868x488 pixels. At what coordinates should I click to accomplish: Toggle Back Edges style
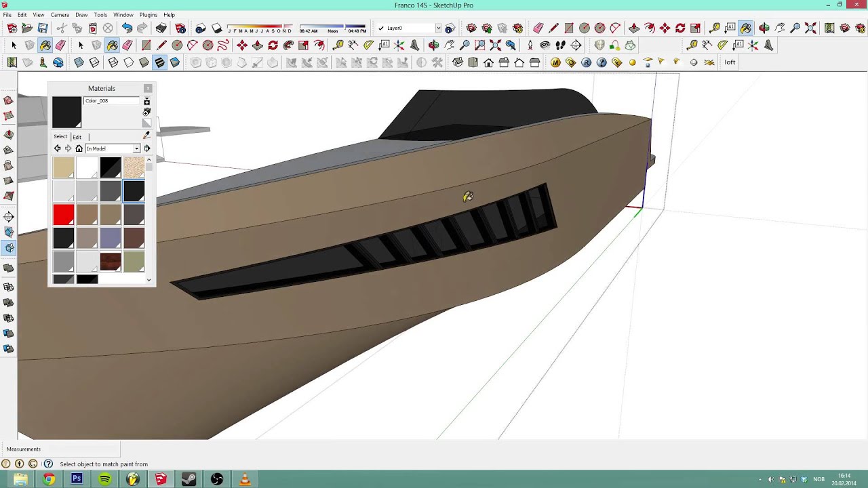coord(94,62)
